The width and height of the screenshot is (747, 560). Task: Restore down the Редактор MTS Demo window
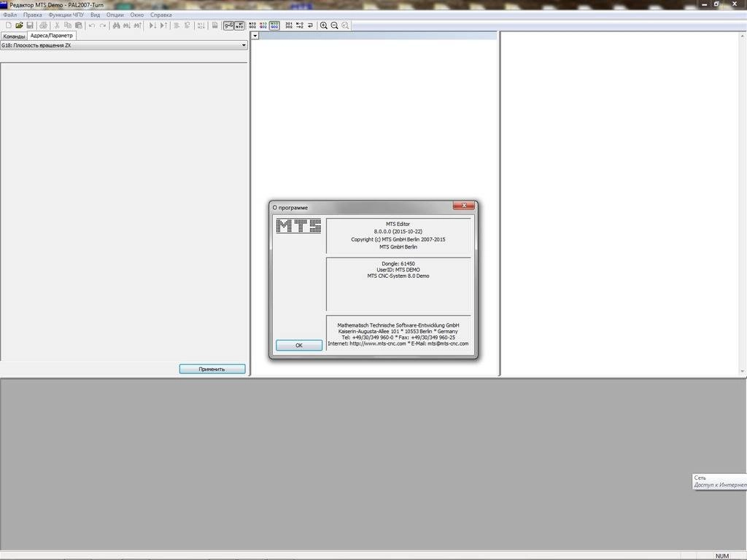pyautogui.click(x=716, y=4)
